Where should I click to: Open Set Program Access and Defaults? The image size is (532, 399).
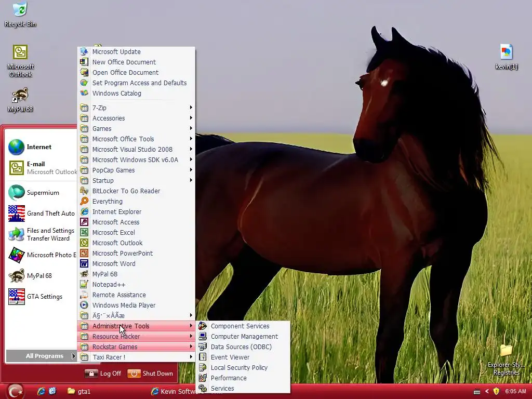click(137, 83)
